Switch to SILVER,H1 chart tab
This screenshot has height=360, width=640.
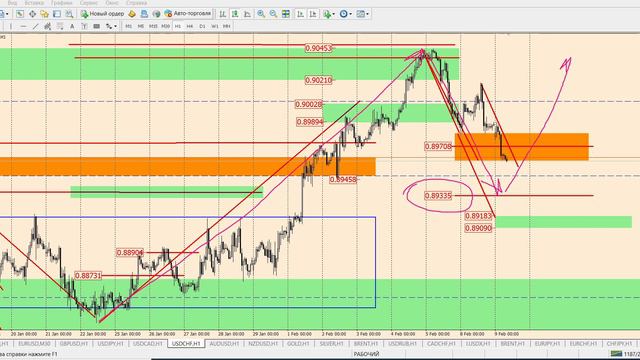click(x=331, y=344)
